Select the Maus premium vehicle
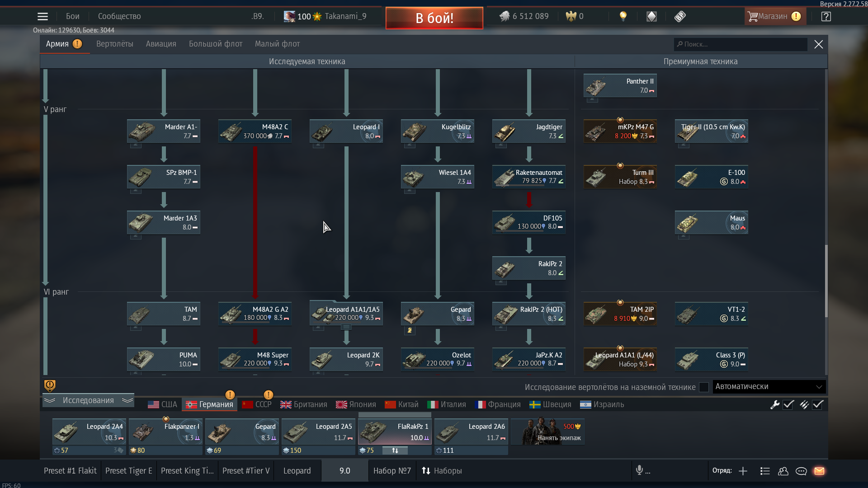 [711, 222]
